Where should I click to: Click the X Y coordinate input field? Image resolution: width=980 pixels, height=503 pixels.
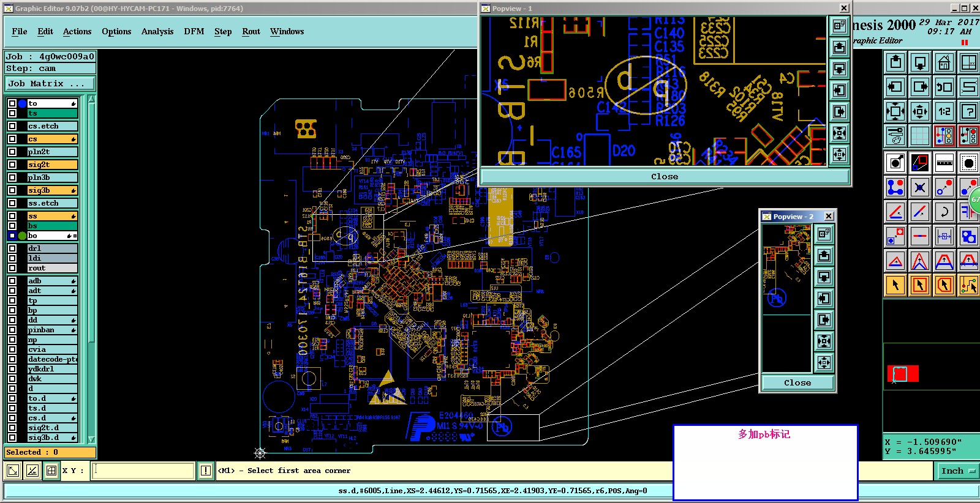(143, 471)
